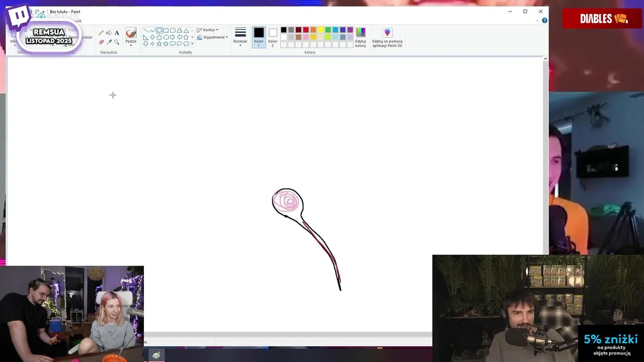Choose the lime green color swatch
This screenshot has width=644, height=362.
328,37
